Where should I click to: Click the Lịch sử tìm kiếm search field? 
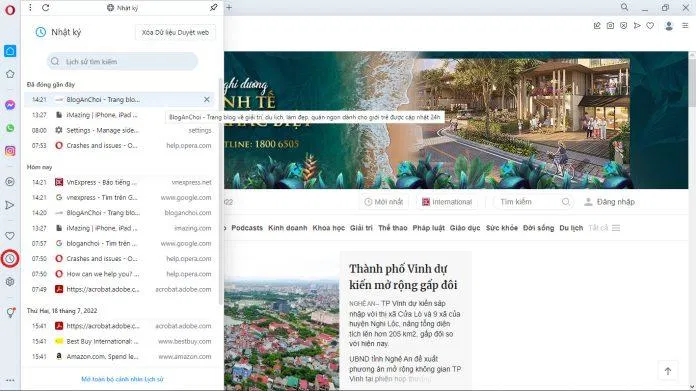pyautogui.click(x=123, y=61)
